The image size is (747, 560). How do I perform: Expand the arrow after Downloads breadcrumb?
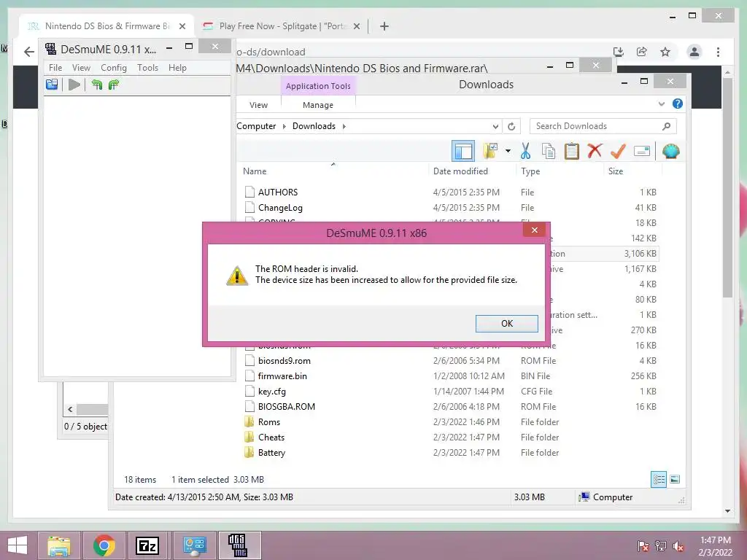[x=344, y=126]
